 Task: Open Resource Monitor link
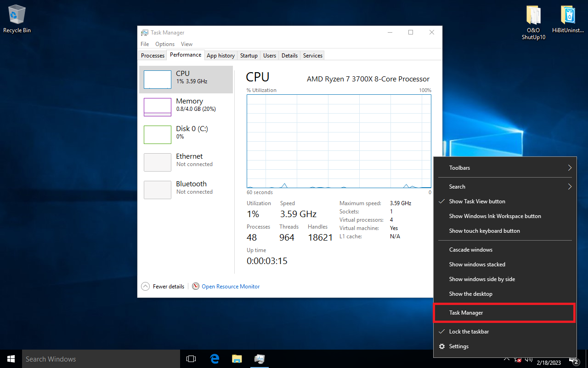[x=231, y=287]
